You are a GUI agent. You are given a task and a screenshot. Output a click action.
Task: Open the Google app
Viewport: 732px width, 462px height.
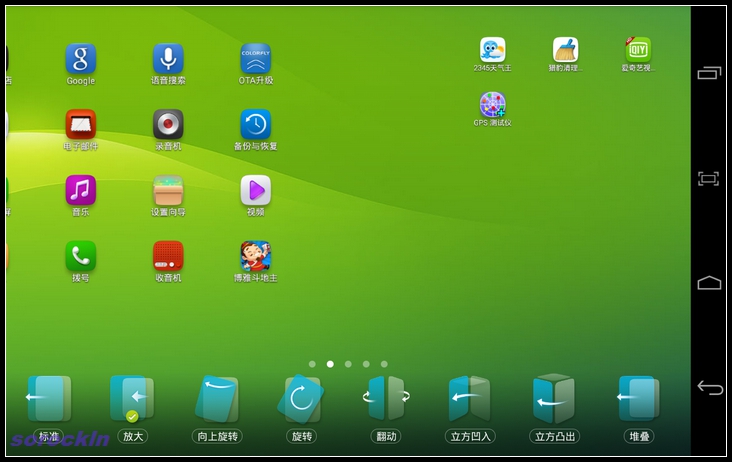(80, 59)
